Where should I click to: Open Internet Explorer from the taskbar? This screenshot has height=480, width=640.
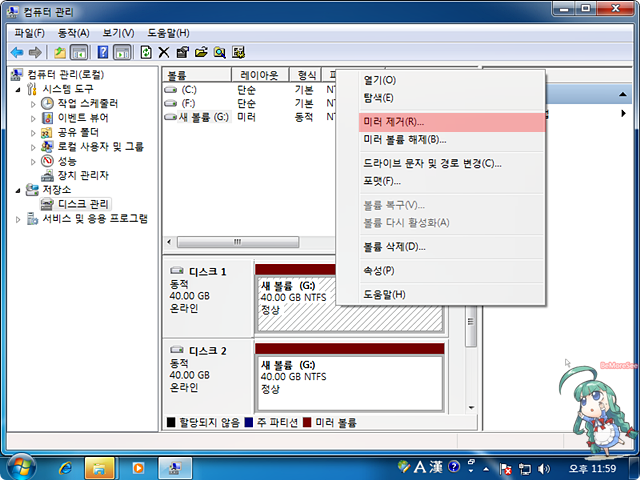(x=66, y=467)
